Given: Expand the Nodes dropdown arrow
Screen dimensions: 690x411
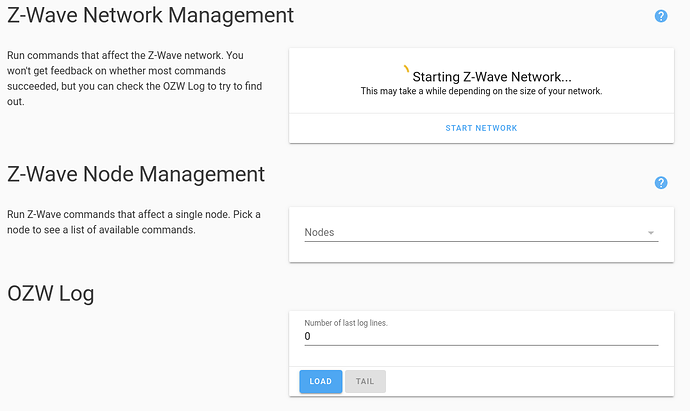Looking at the screenshot, I should coord(651,233).
